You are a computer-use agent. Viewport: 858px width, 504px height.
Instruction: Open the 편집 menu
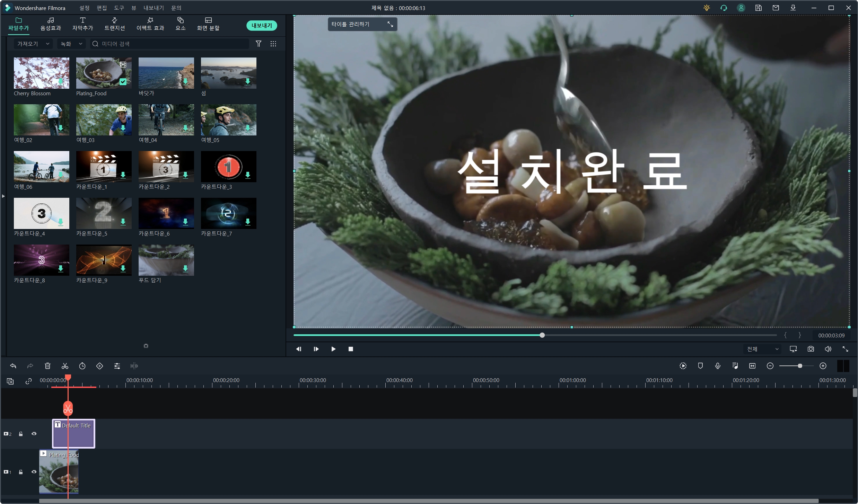(102, 8)
